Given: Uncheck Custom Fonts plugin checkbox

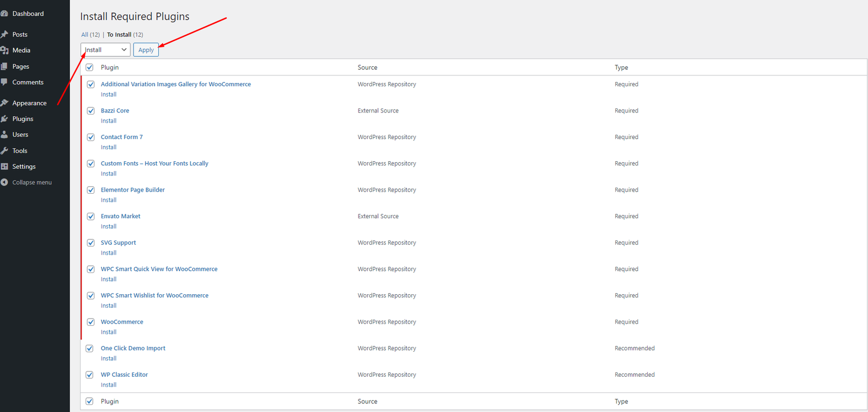Looking at the screenshot, I should (91, 163).
